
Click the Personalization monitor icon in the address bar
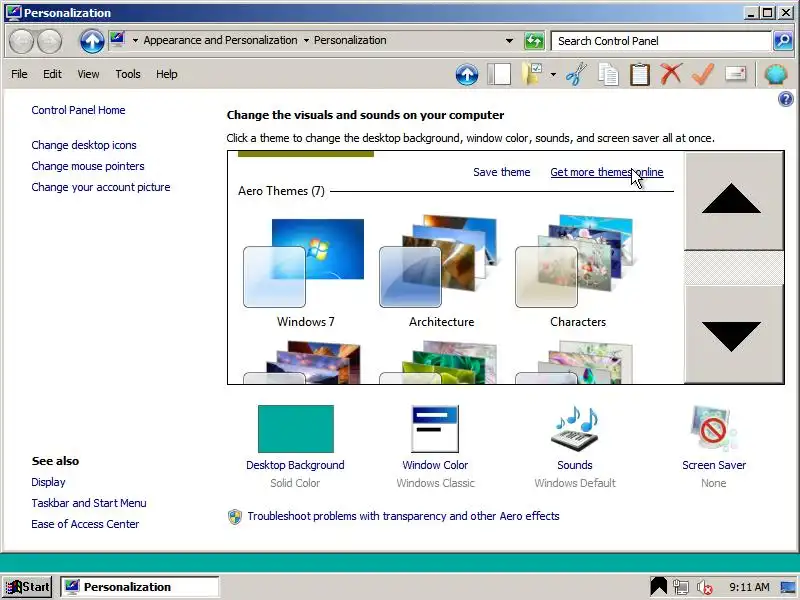117,40
